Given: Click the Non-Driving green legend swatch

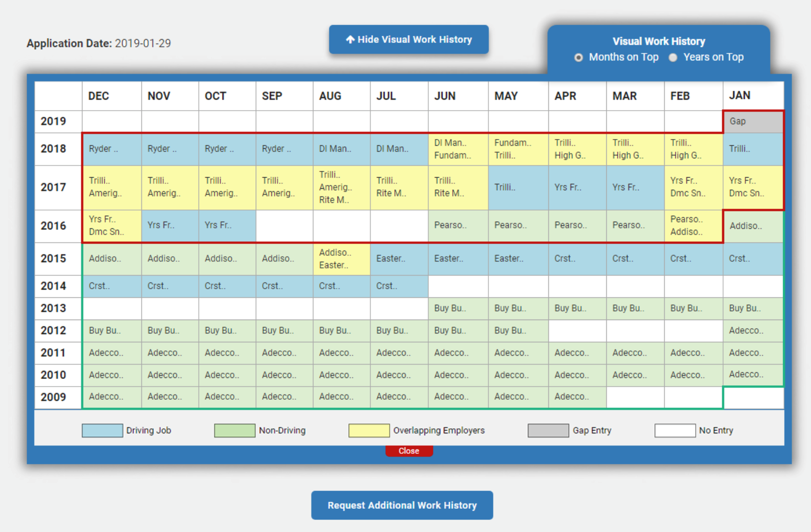Looking at the screenshot, I should click(234, 431).
